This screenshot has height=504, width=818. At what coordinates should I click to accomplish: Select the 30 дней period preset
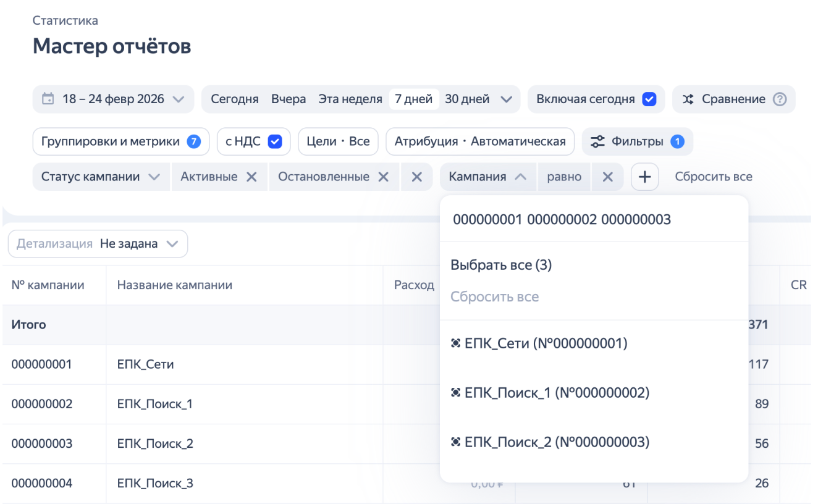467,99
